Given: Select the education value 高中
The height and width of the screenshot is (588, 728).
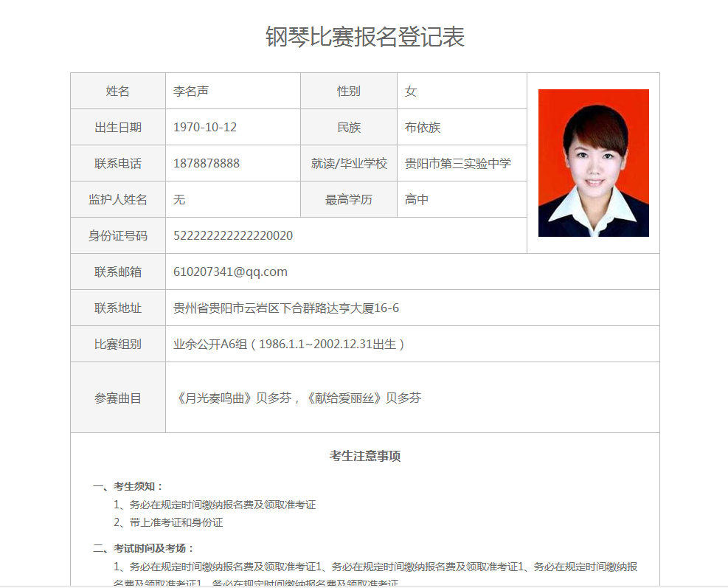Looking at the screenshot, I should click(x=417, y=200).
